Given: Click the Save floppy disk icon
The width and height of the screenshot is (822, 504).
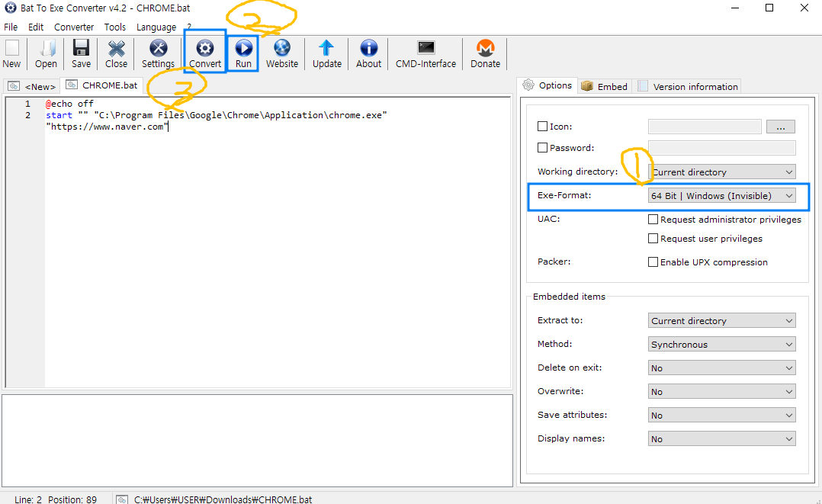Looking at the screenshot, I should (82, 48).
